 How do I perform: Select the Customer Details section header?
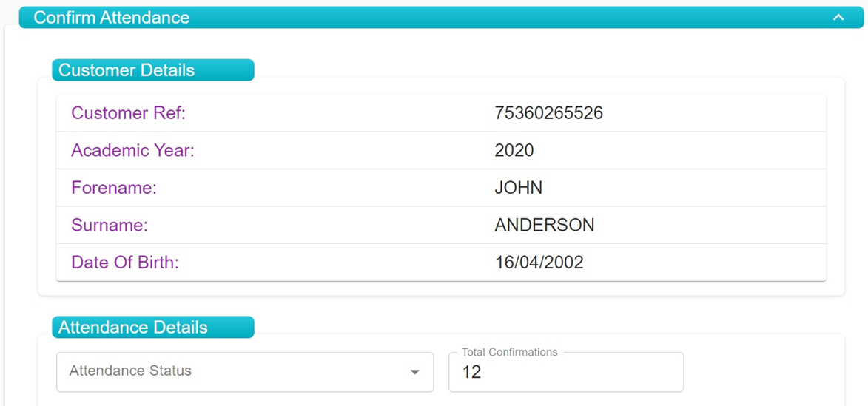coord(152,70)
